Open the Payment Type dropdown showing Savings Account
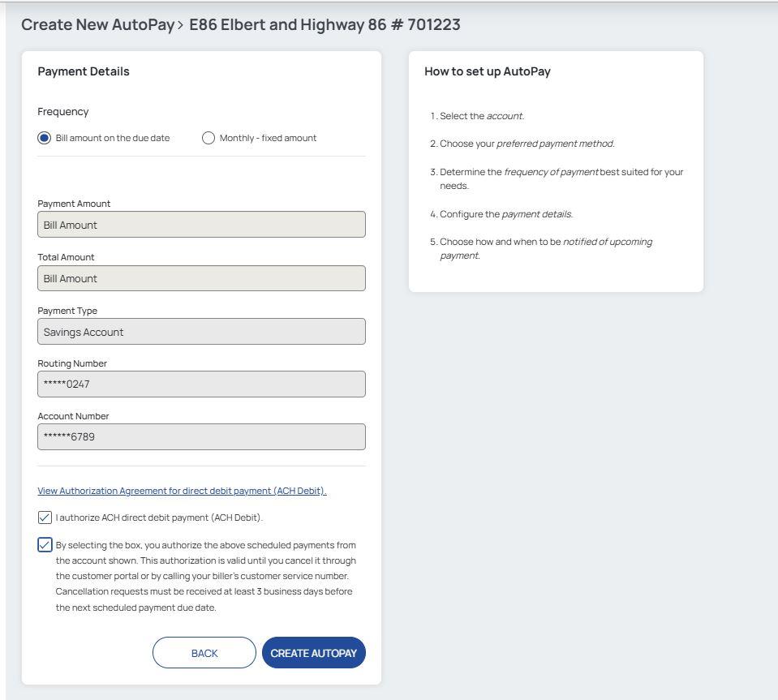 click(x=201, y=331)
